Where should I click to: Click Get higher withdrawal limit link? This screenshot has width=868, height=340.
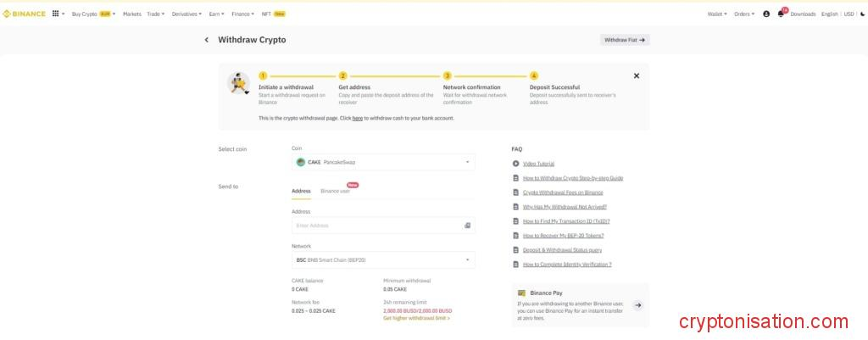click(416, 318)
